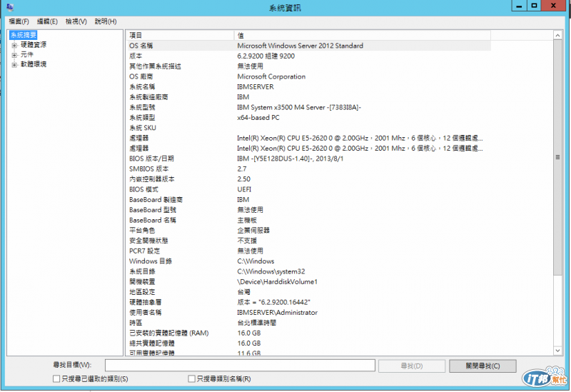This screenshot has height=392, width=571.
Task: Expand the 硬體資源 tree node
Action: (14, 45)
